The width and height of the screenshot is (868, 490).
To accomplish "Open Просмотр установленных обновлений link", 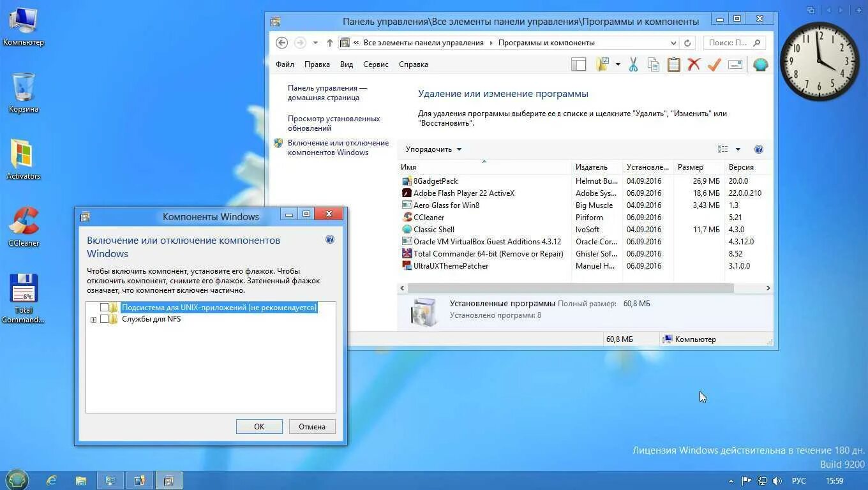I will (x=334, y=123).
